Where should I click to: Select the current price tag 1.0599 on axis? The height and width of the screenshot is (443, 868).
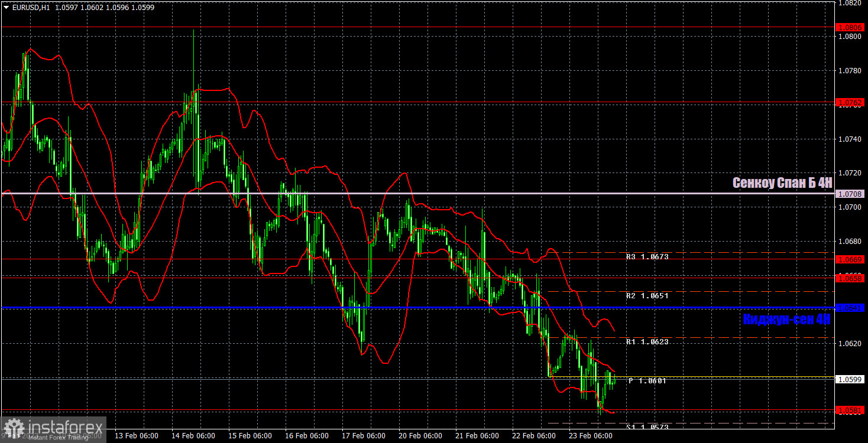[x=850, y=380]
